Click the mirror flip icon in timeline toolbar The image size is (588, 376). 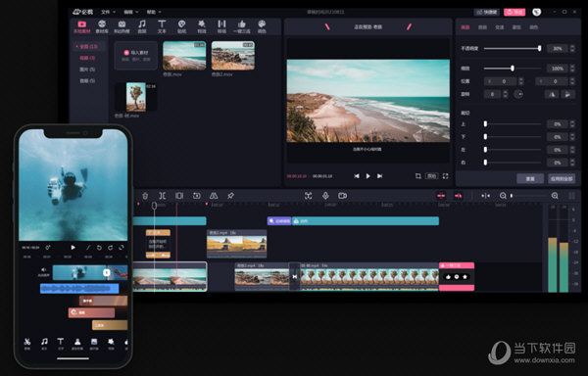click(214, 196)
